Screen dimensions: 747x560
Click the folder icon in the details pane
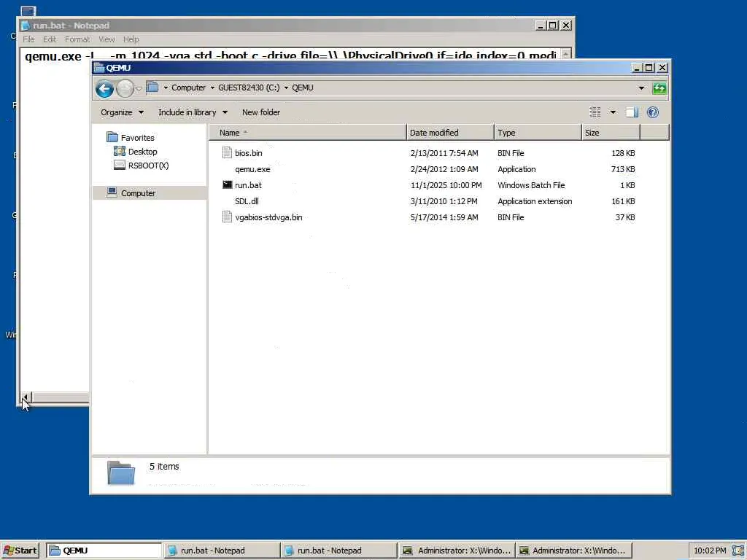[121, 472]
